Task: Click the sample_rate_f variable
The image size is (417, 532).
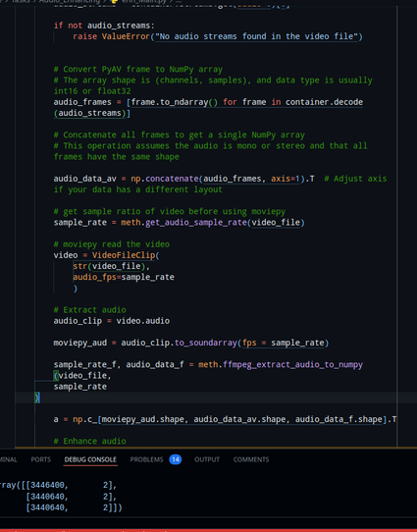Action: pyautogui.click(x=84, y=364)
